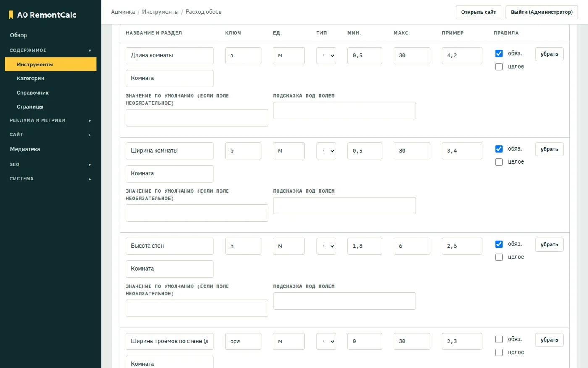Expand the SEO sidebar section
This screenshot has width=588, height=368.
click(x=50, y=164)
